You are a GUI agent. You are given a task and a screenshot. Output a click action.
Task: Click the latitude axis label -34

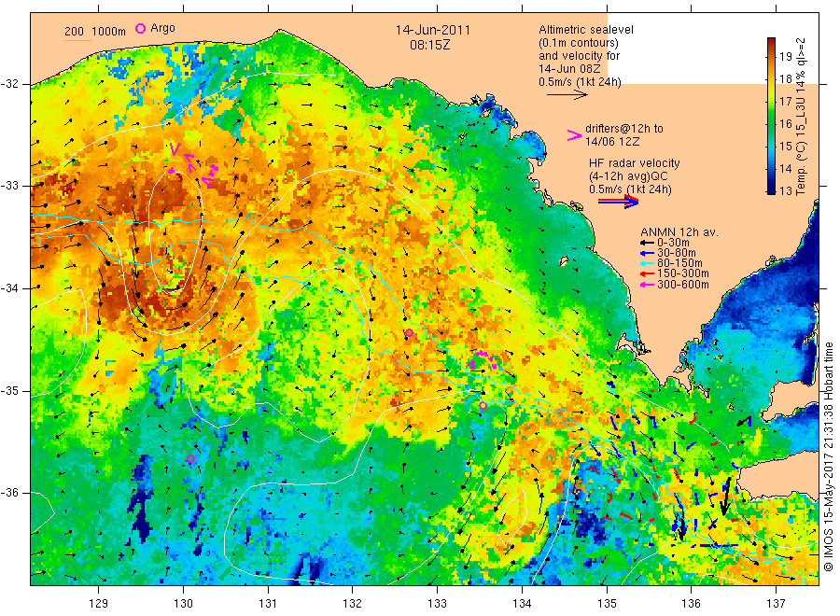(9, 288)
